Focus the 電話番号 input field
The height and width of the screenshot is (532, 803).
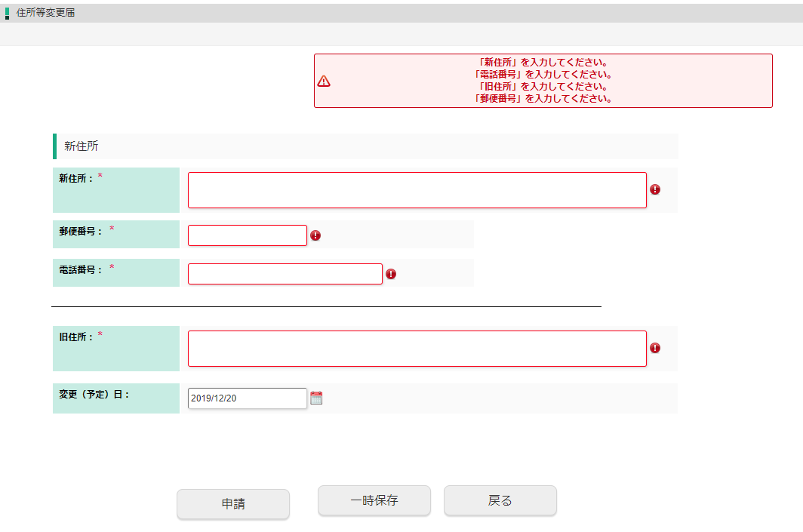(285, 274)
